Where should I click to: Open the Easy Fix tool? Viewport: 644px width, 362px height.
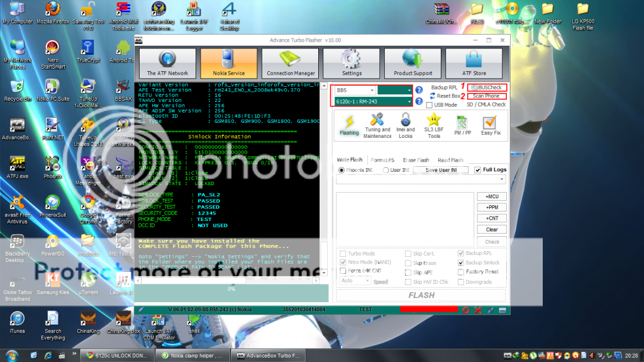[491, 125]
